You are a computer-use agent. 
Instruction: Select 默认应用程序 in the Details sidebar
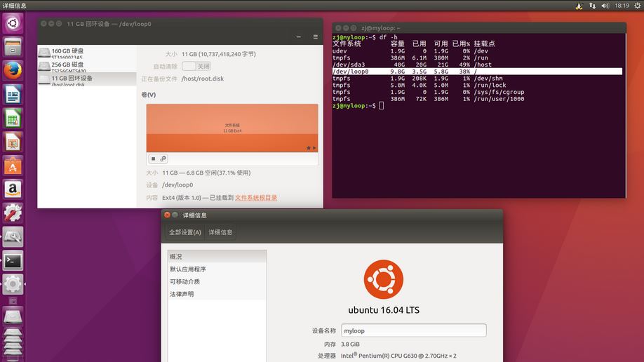(217, 269)
